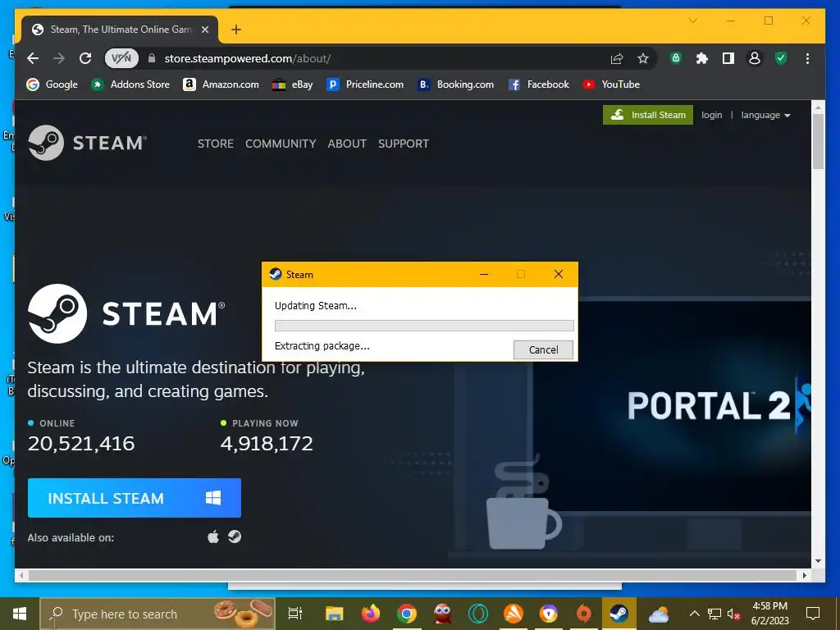Viewport: 840px width, 630px height.
Task: Click the blue INSTALL STEAM button
Action: point(135,498)
